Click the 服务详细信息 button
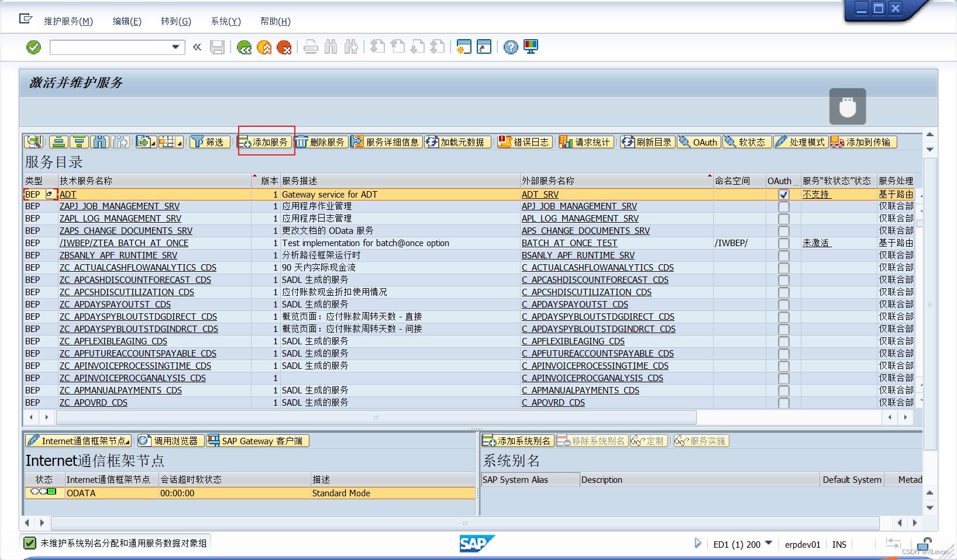This screenshot has height=560, width=957. (x=385, y=141)
